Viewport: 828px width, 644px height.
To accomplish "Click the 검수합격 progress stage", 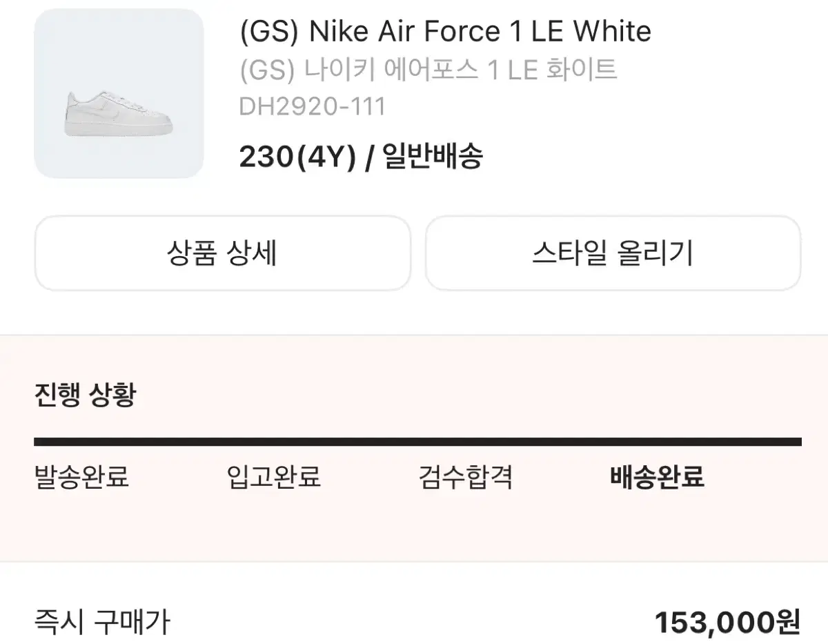I will 466,476.
